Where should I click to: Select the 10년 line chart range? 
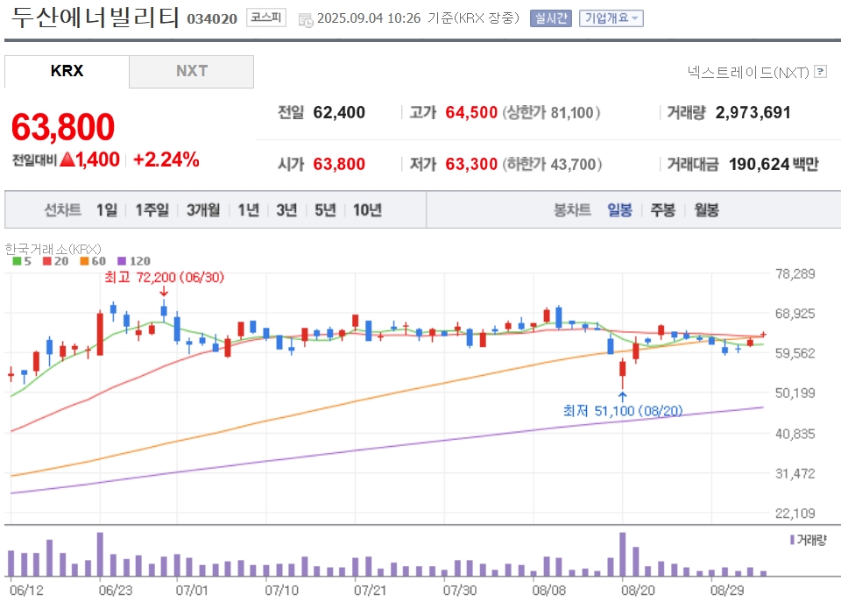pos(367,209)
